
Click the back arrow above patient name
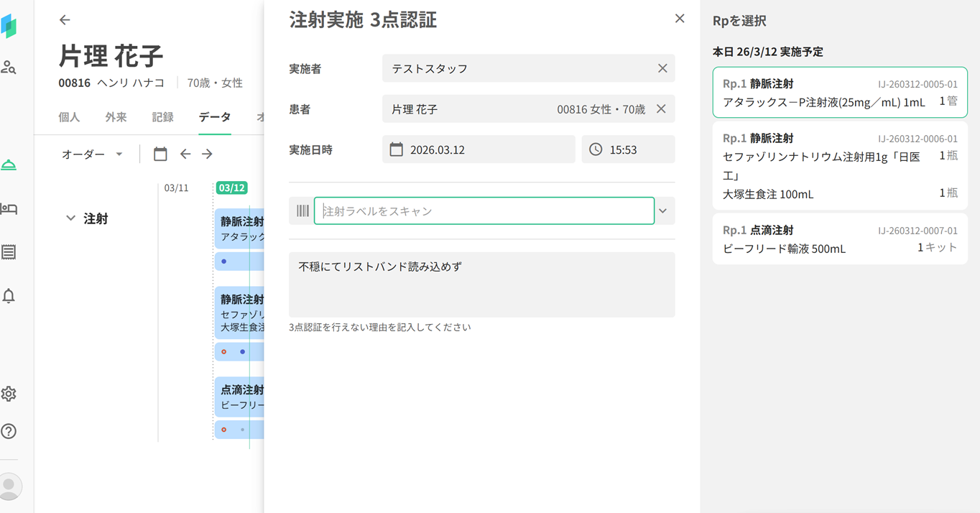pos(65,20)
